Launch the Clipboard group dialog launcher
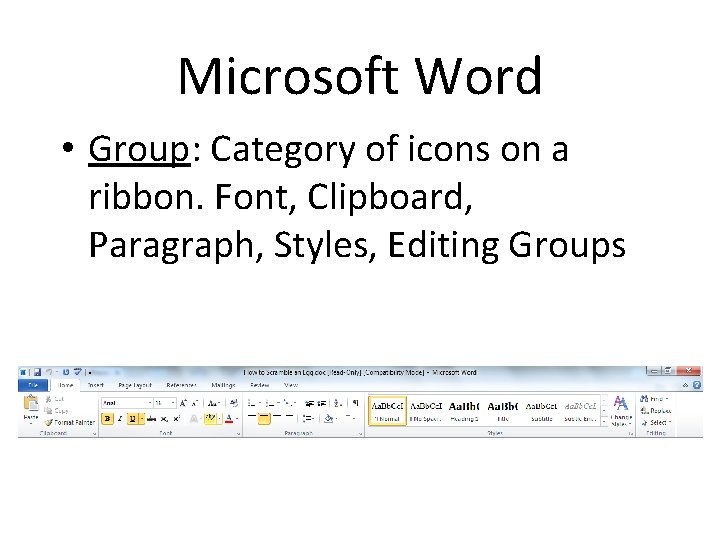This screenshot has height=540, width=720. click(x=95, y=433)
